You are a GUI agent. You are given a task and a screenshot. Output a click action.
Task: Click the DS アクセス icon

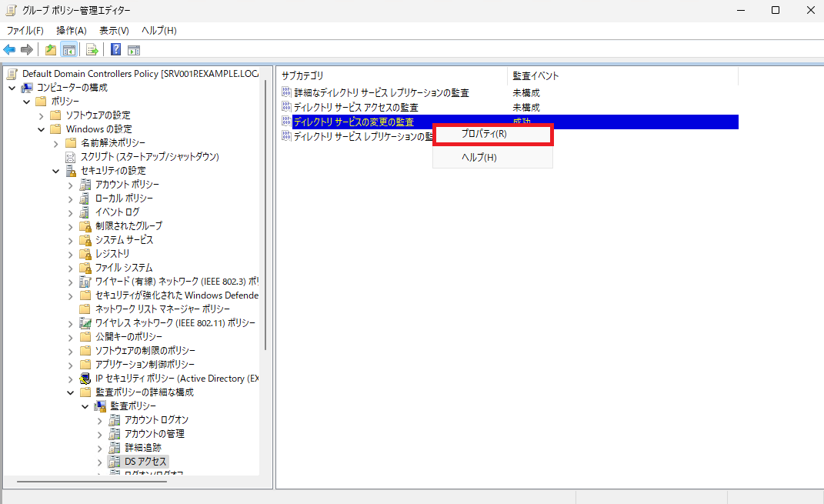(x=115, y=462)
